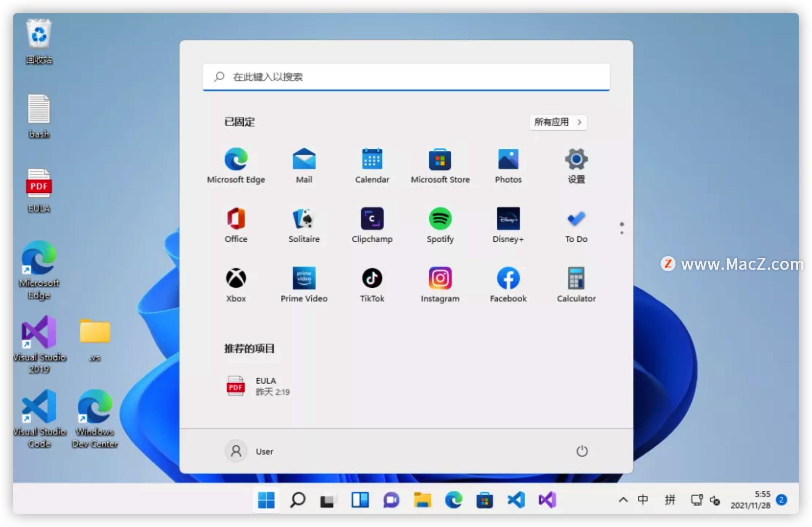Viewport: 812px width, 527px height.
Task: Switch input language indicator 中
Action: 643,500
